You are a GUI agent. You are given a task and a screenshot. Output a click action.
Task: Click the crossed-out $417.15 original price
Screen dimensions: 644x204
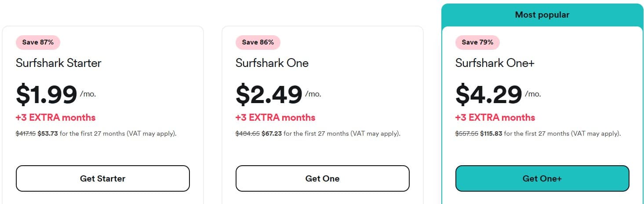26,134
